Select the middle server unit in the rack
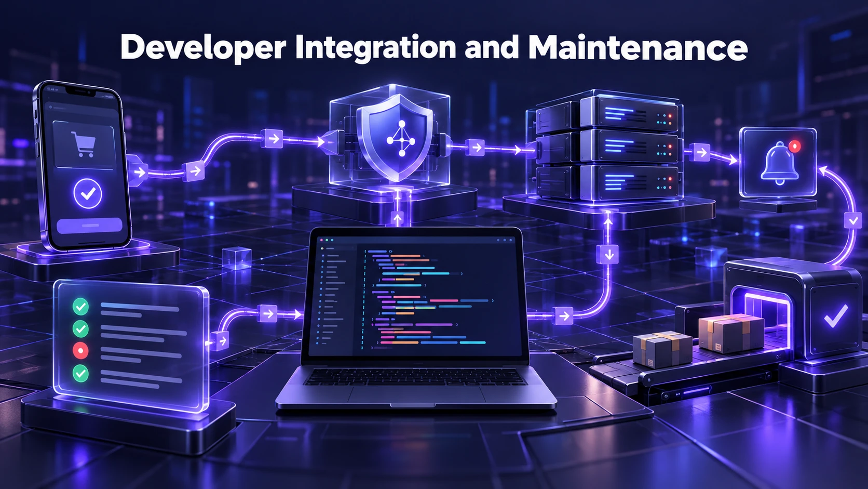The height and width of the screenshot is (489, 868). coord(628,147)
